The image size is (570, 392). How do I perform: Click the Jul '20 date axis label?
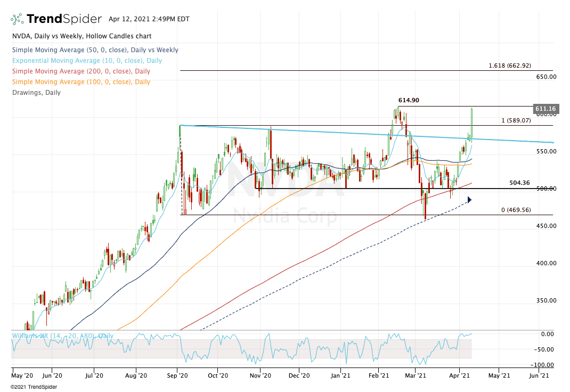click(x=94, y=375)
